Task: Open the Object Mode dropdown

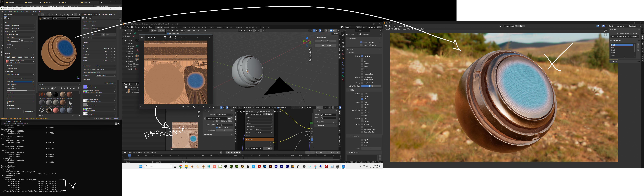Action: [179, 31]
